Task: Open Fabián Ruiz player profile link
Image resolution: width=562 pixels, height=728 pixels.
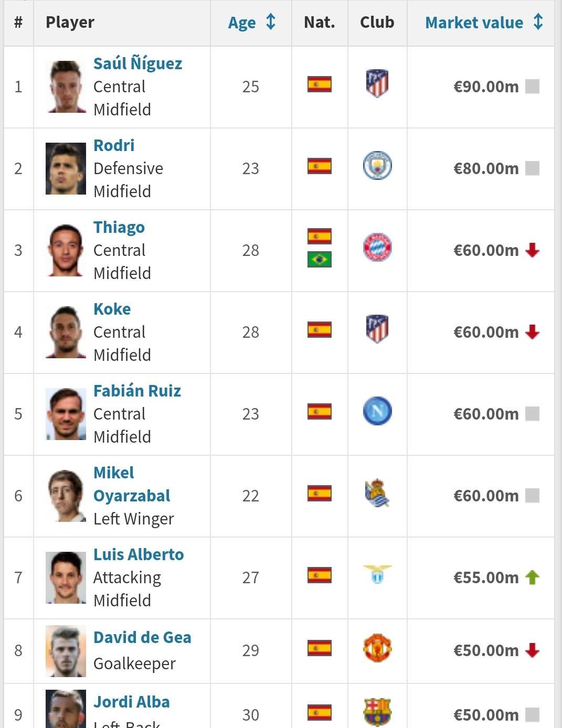Action: (x=137, y=391)
